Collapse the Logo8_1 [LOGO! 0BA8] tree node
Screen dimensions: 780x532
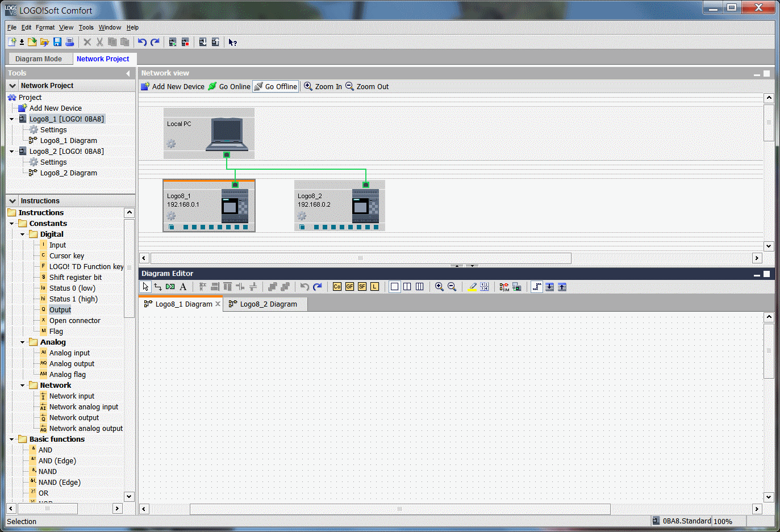pos(12,119)
